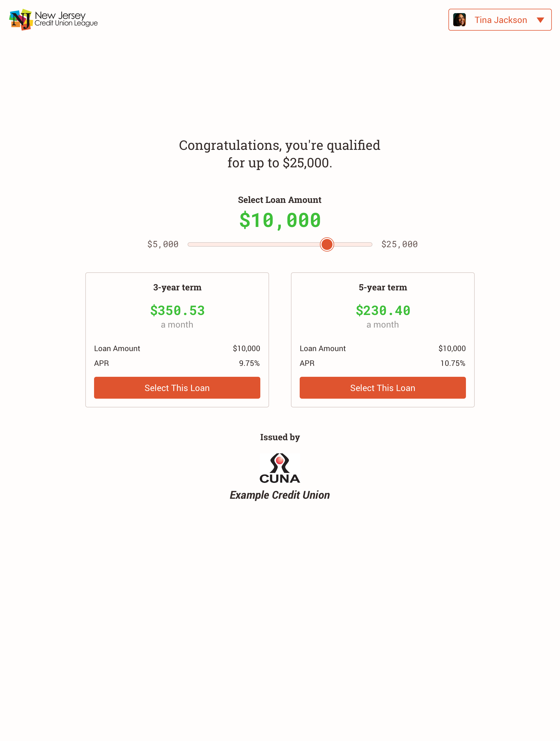Click the 10.75% APR value
The image size is (560, 741).
tap(453, 363)
